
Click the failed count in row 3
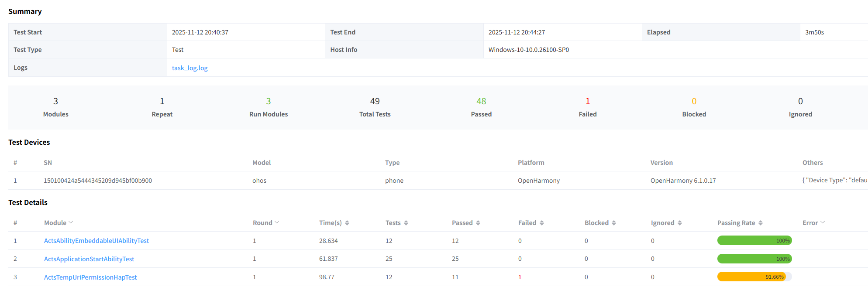click(520, 277)
